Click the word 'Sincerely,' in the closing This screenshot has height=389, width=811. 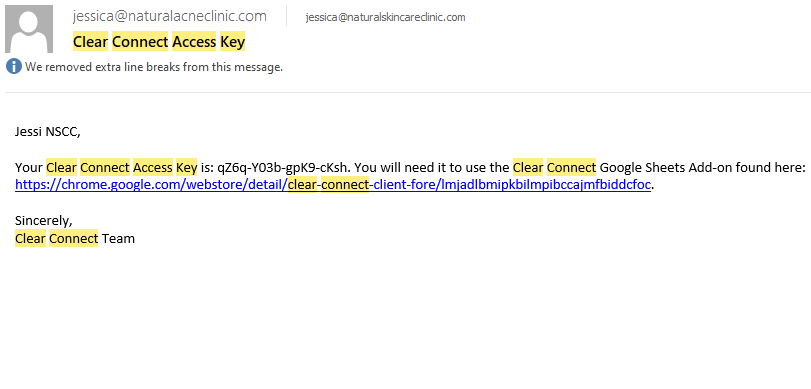(x=44, y=221)
